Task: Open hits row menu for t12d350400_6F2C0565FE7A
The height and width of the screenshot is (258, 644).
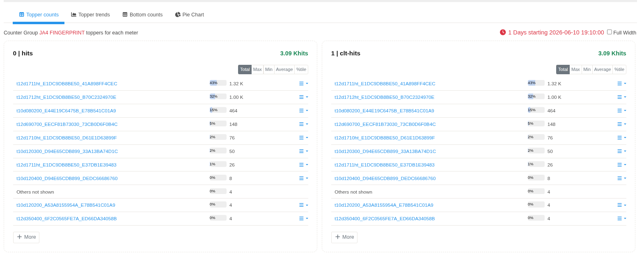Action: coord(303,219)
